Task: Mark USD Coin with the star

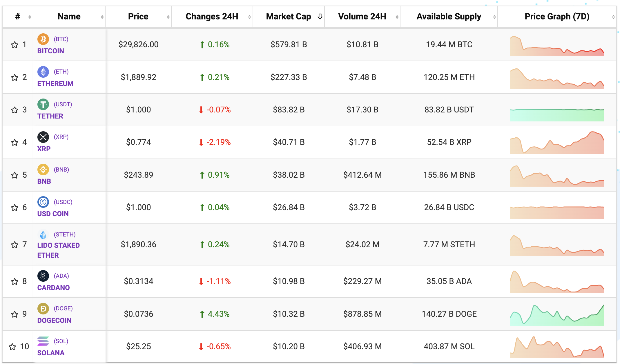Action: pyautogui.click(x=14, y=208)
